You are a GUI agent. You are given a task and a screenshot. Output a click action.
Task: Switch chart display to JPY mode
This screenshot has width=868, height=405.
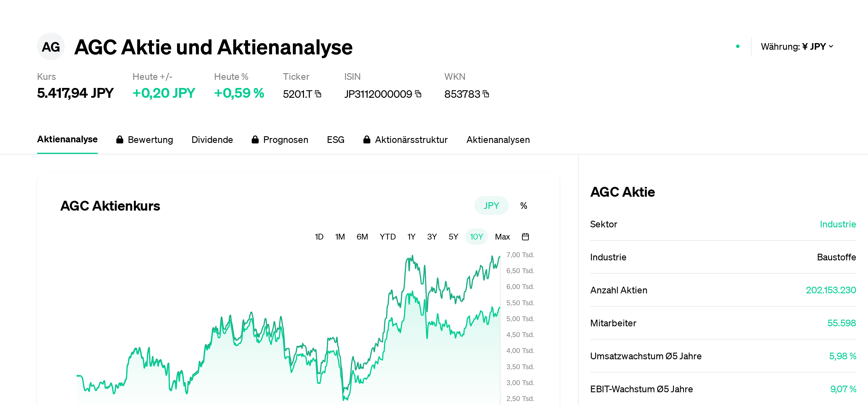point(491,205)
